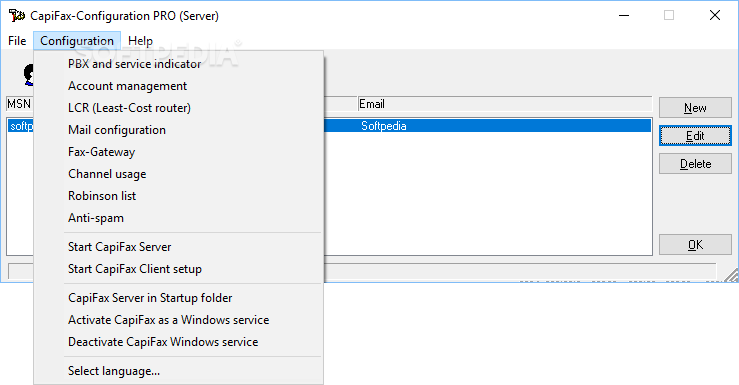The height and width of the screenshot is (385, 739).
Task: Open the Help menu
Action: [140, 41]
